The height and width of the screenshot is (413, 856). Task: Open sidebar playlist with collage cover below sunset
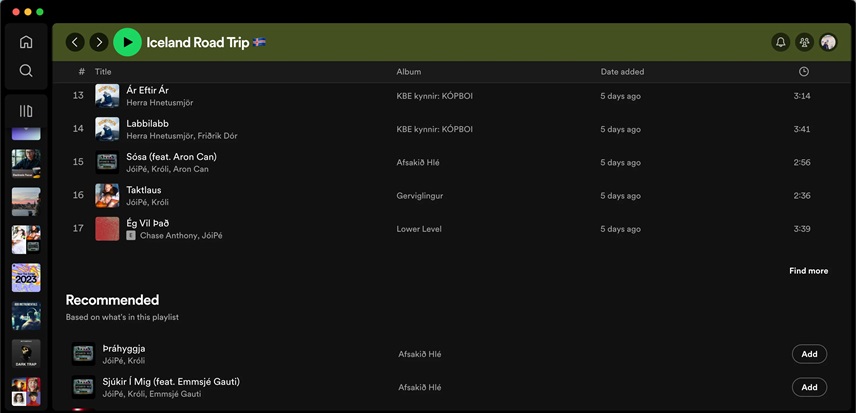26,240
